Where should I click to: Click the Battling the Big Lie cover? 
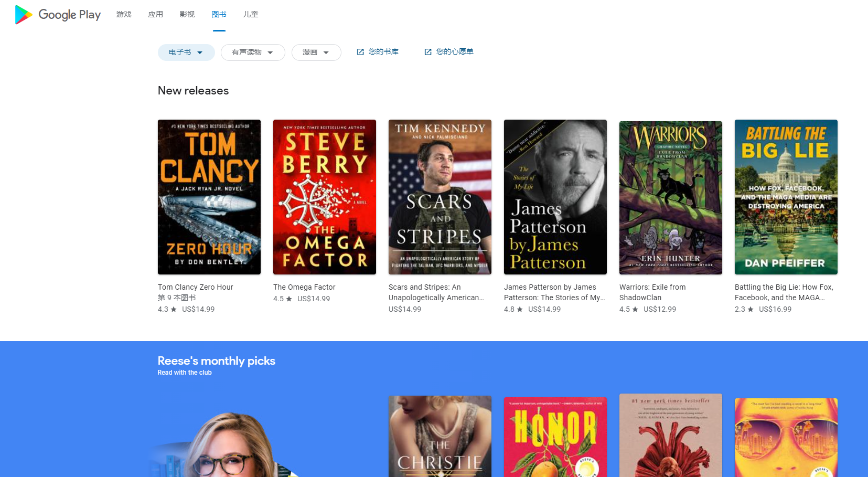tap(786, 197)
